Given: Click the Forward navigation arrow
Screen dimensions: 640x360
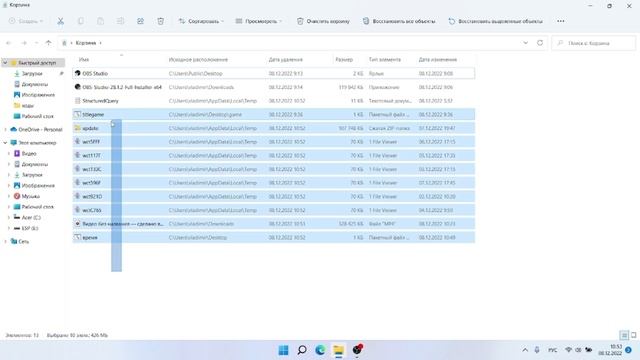Looking at the screenshot, I should click(24, 43).
